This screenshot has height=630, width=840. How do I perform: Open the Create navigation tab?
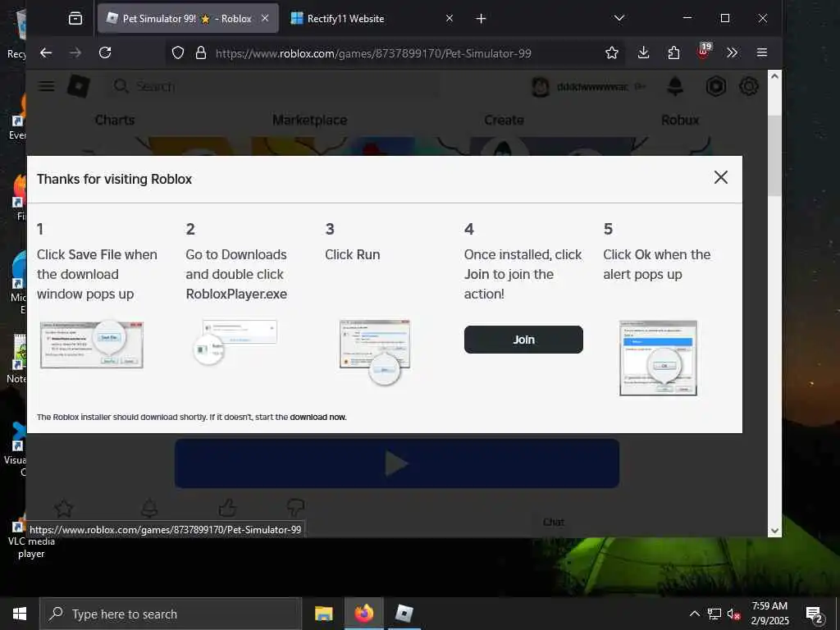pos(504,120)
